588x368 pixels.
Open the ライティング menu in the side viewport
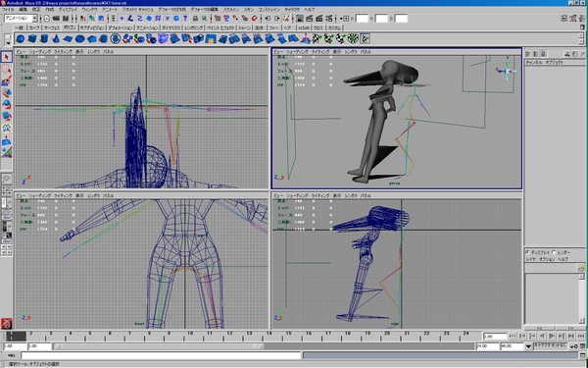pyautogui.click(x=319, y=195)
